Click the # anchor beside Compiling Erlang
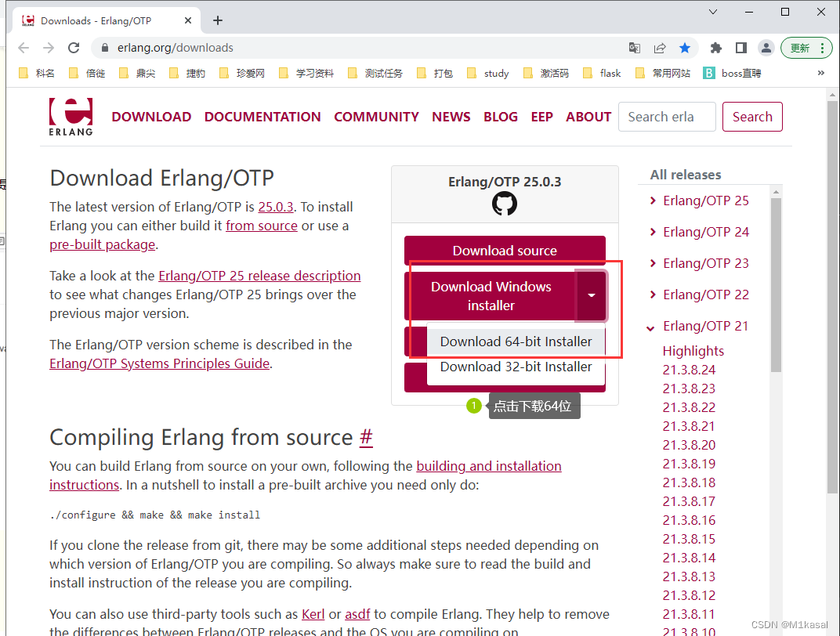 (366, 437)
